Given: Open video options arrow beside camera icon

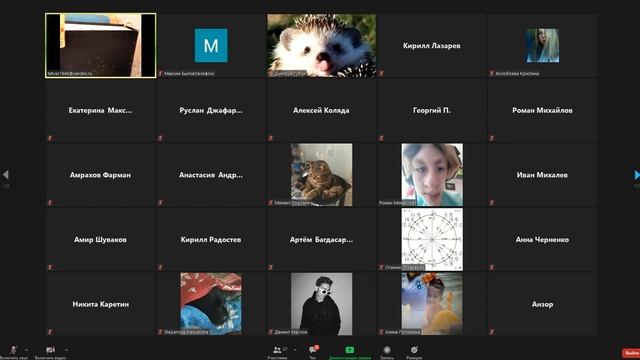Looking at the screenshot, I should 66,350.
